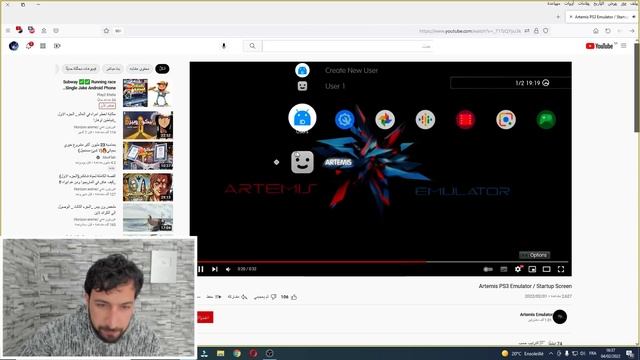This screenshot has height=360, width=640.
Task: Start voice search with microphone icon
Action: point(224,46)
